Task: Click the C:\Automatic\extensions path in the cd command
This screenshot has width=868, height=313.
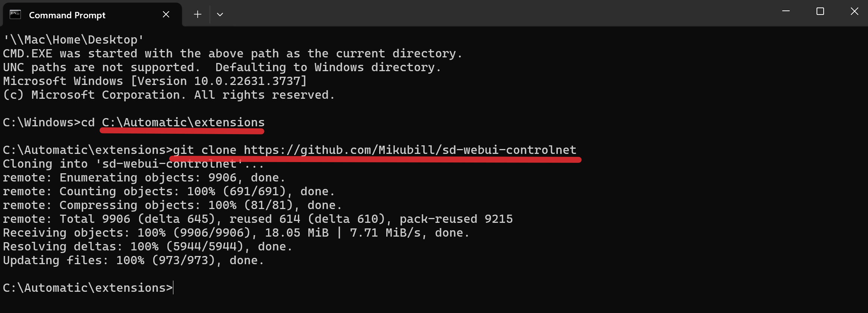Action: coord(183,122)
